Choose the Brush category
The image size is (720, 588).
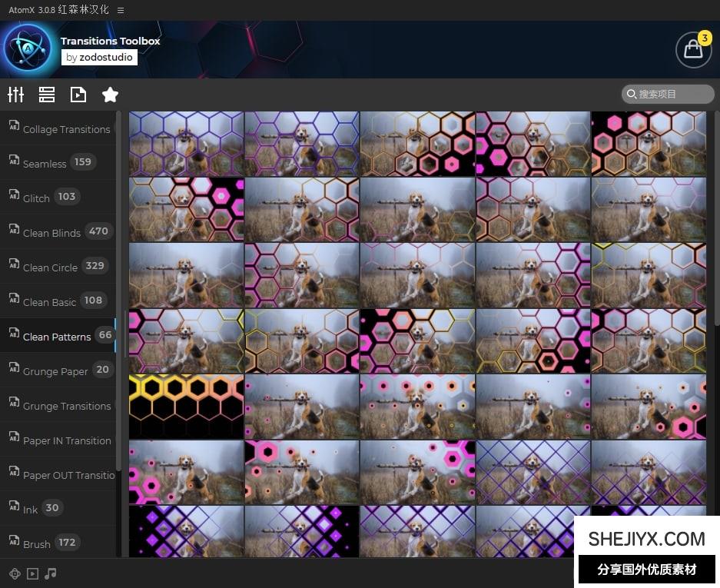(37, 543)
